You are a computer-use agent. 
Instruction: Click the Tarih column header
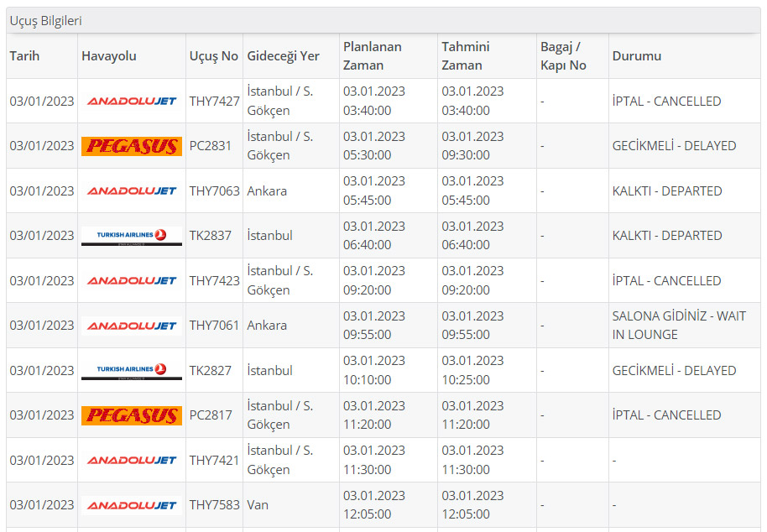click(24, 56)
